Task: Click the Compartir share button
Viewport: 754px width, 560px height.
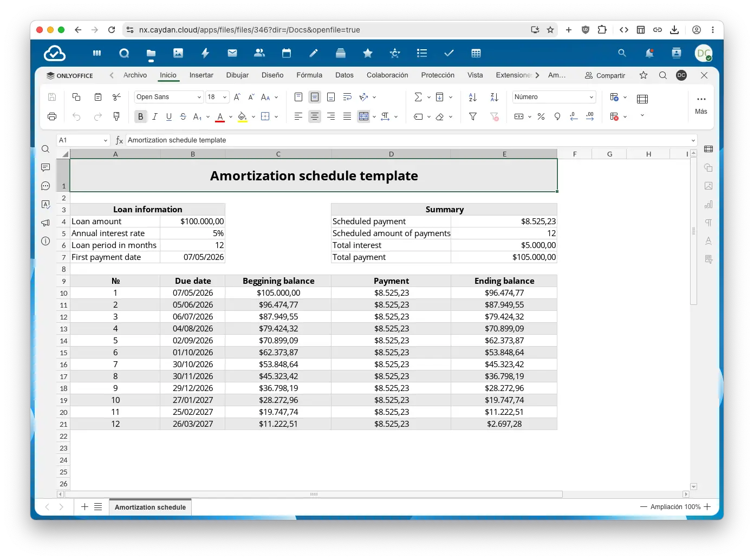Action: pyautogui.click(x=605, y=75)
